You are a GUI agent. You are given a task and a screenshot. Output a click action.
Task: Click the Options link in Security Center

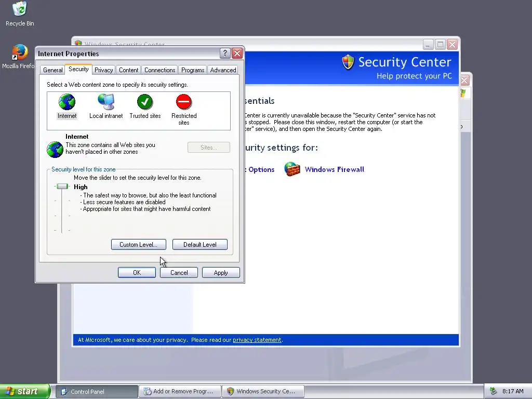tap(261, 169)
